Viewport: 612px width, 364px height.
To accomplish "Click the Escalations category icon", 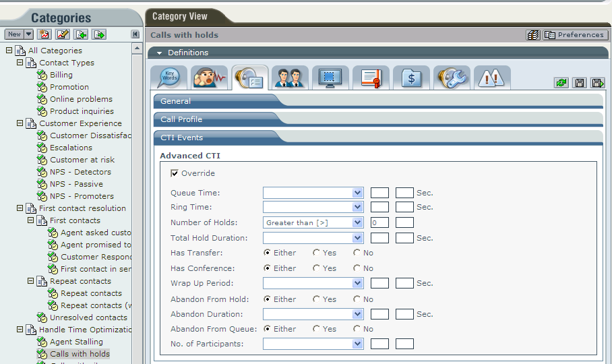I will coord(42,148).
